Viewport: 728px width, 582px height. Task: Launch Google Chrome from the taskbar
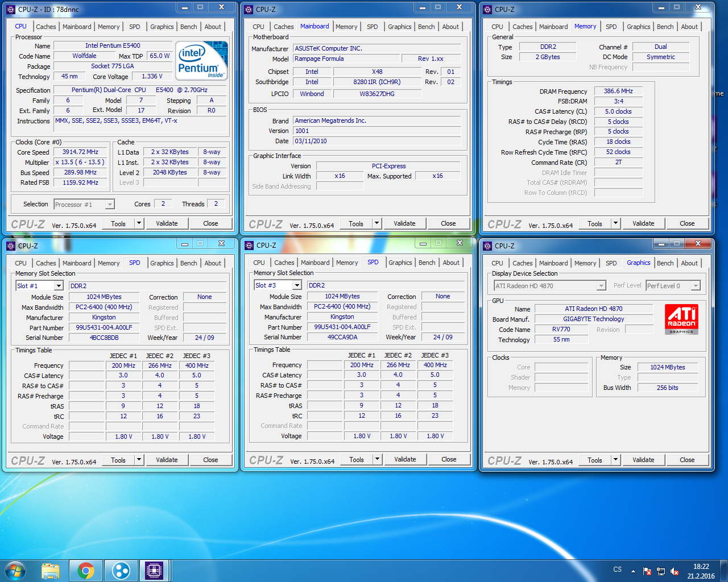86,571
